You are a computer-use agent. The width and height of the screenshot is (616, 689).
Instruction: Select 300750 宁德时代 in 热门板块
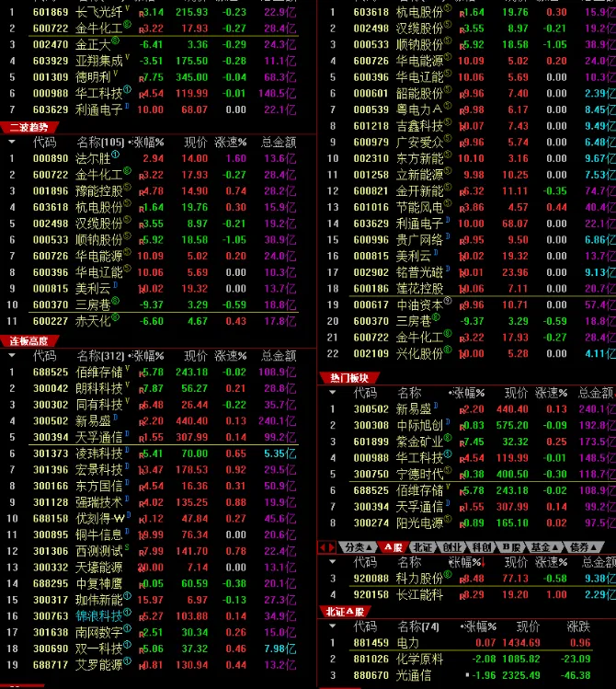468,474
